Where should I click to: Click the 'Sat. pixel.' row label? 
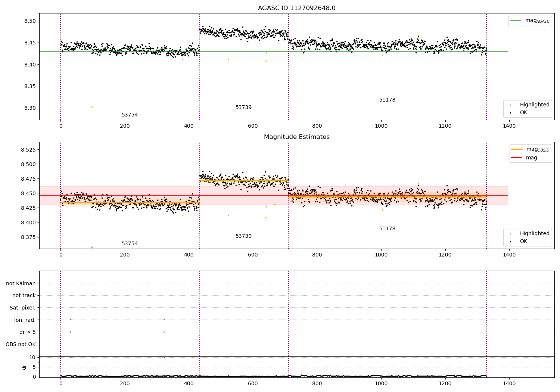pyautogui.click(x=23, y=308)
